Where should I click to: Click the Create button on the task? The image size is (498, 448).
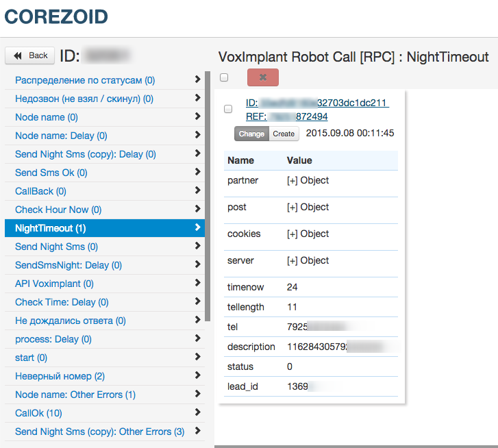point(284,134)
